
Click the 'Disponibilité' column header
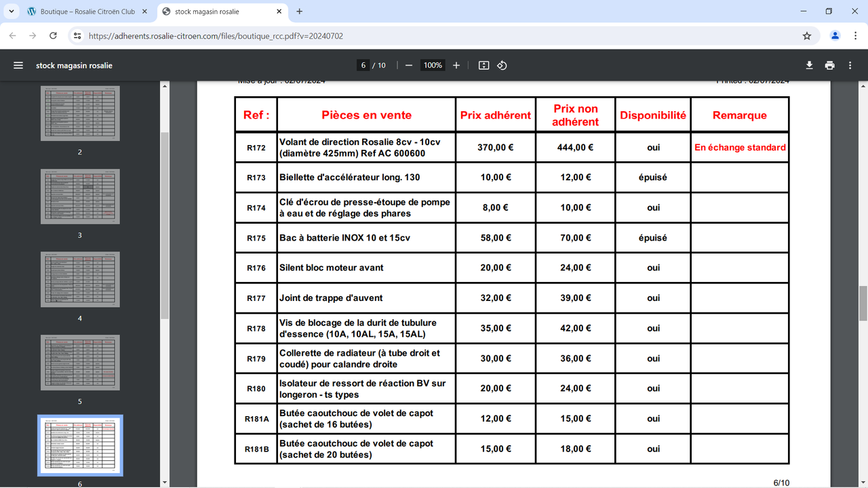653,115
